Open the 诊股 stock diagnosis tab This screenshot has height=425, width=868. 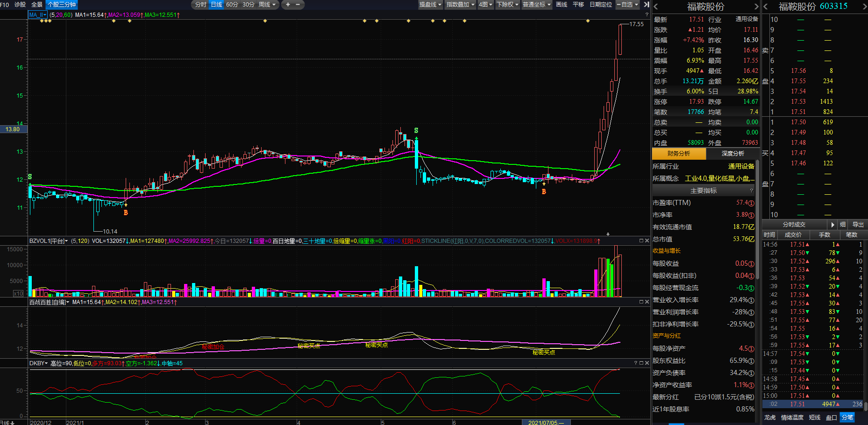pyautogui.click(x=20, y=5)
